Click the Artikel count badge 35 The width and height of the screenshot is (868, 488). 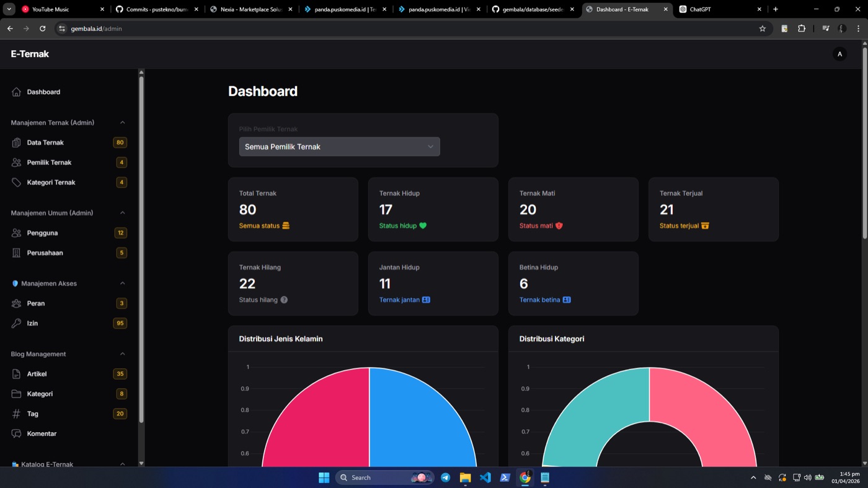tap(120, 374)
